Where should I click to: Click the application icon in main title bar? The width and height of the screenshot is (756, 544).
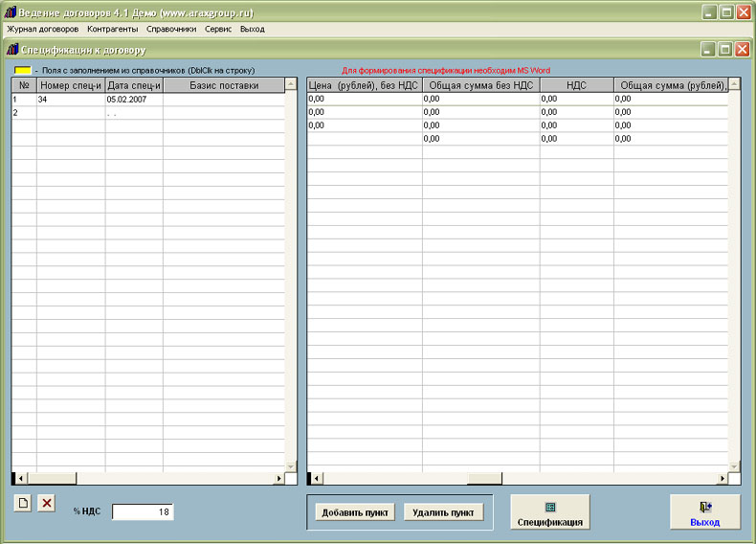pyautogui.click(x=11, y=12)
